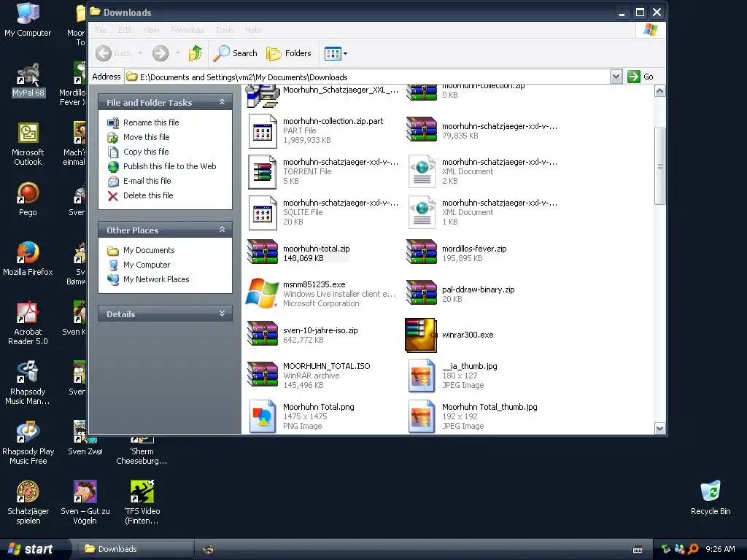Select winrar300.exe installer icon
The image size is (747, 560).
click(x=421, y=335)
